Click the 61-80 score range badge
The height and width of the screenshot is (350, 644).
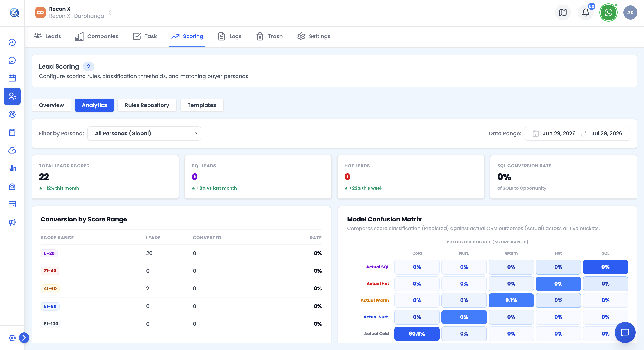[x=50, y=306]
